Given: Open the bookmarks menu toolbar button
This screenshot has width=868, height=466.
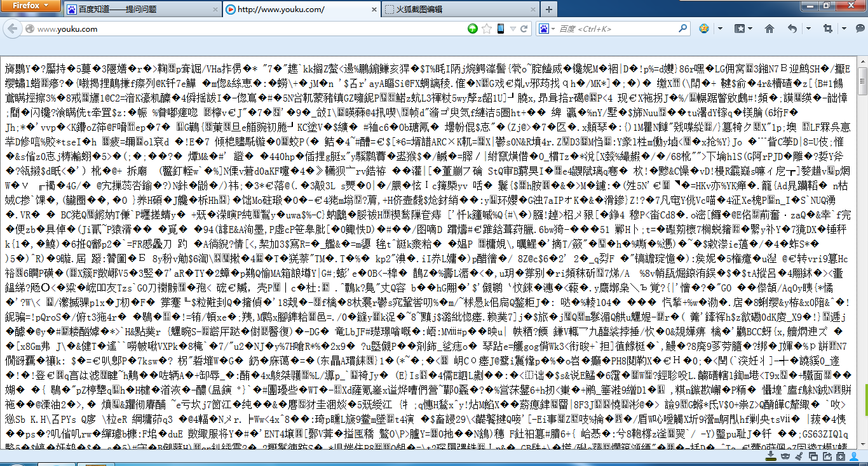Looking at the screenshot, I should tap(743, 29).
